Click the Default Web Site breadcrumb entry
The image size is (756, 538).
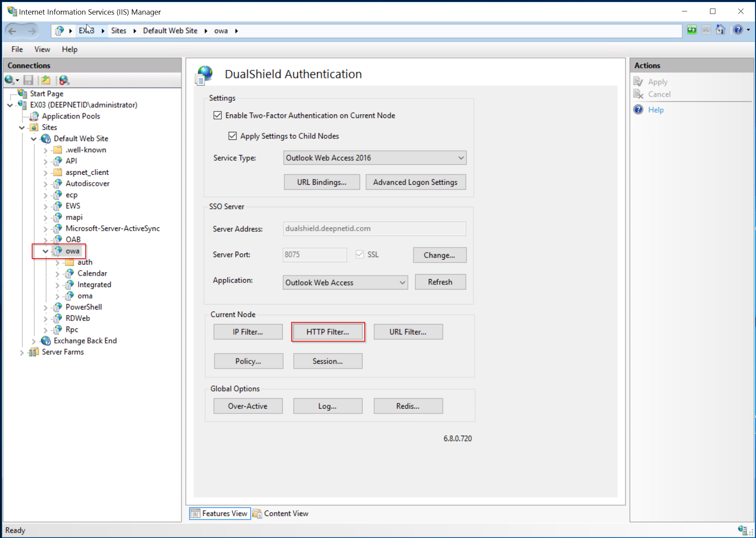[170, 31]
